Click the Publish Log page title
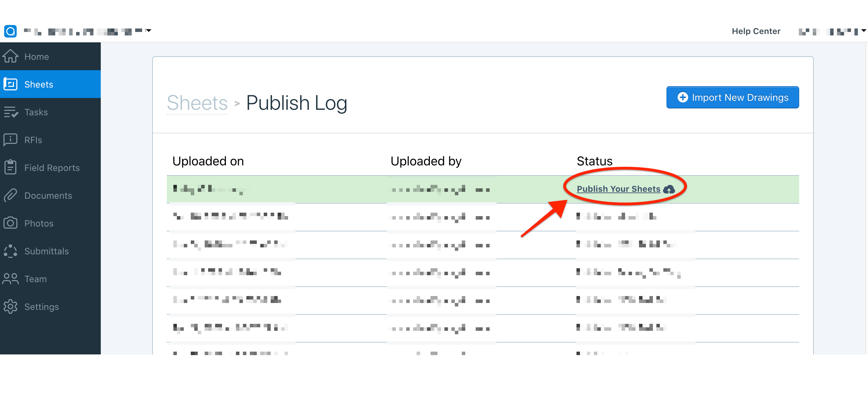 tap(297, 103)
